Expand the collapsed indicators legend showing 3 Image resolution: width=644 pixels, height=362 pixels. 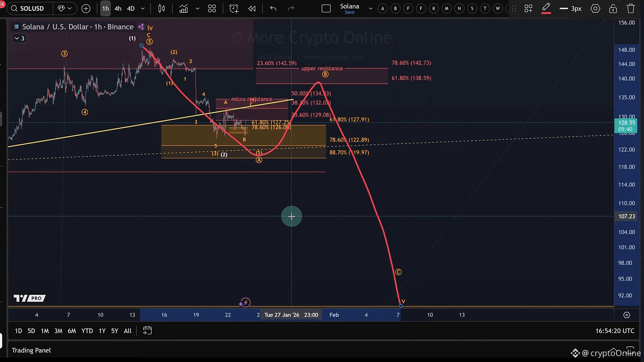[x=19, y=38]
